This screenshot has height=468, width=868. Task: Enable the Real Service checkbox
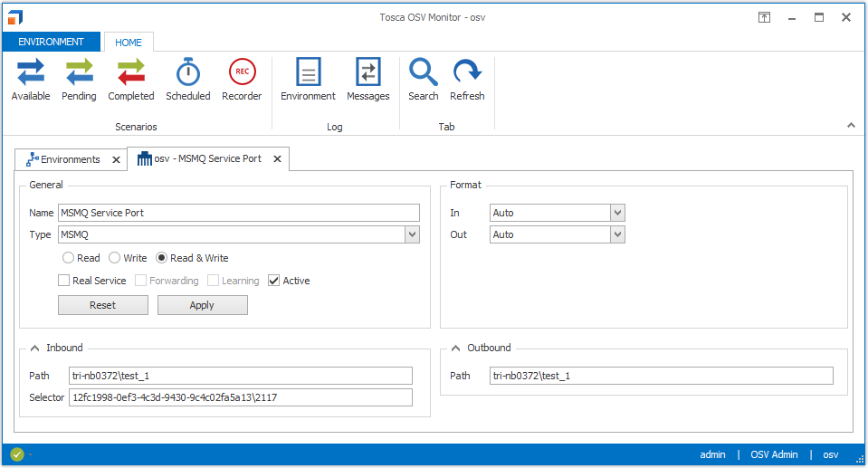pyautogui.click(x=64, y=281)
